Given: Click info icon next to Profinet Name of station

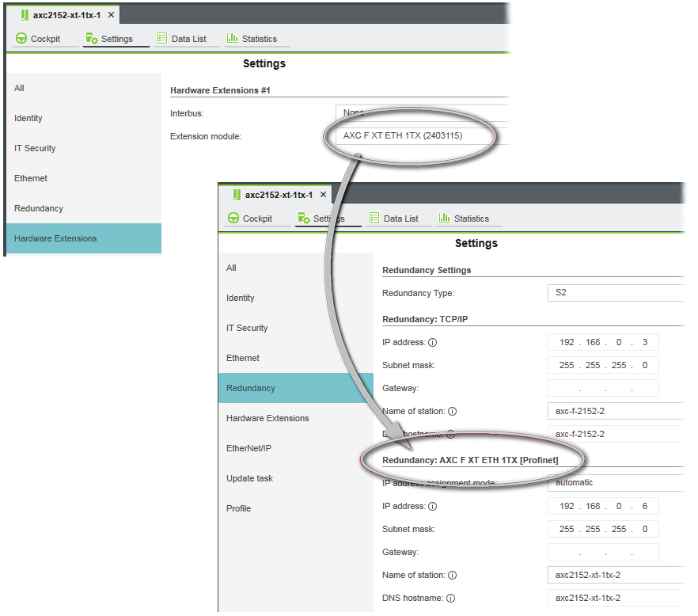Looking at the screenshot, I should (453, 576).
